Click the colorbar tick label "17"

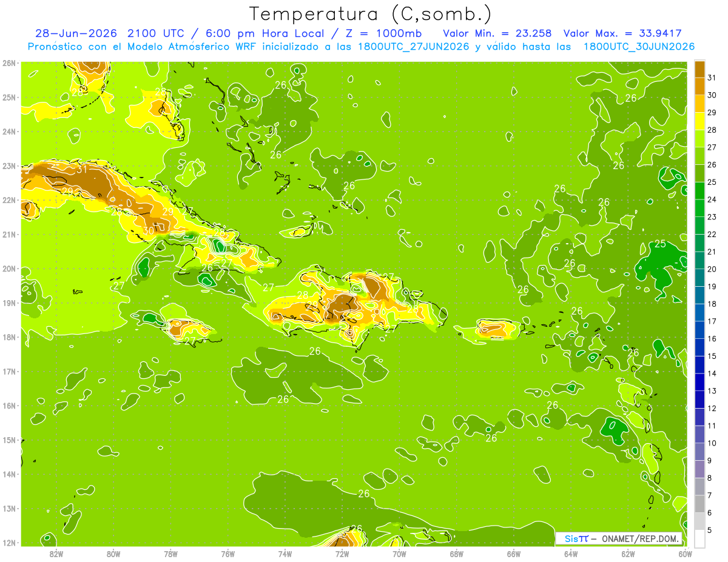[x=712, y=321]
